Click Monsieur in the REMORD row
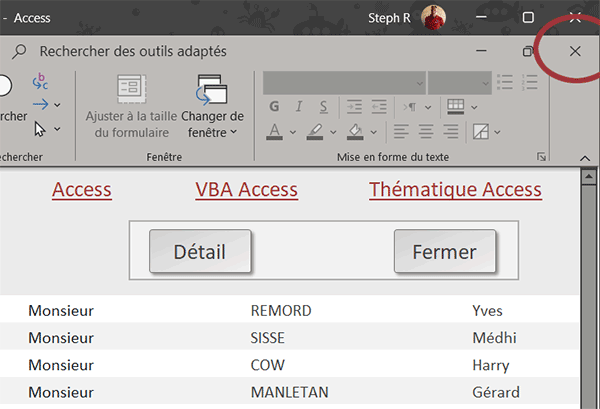 [x=61, y=311]
